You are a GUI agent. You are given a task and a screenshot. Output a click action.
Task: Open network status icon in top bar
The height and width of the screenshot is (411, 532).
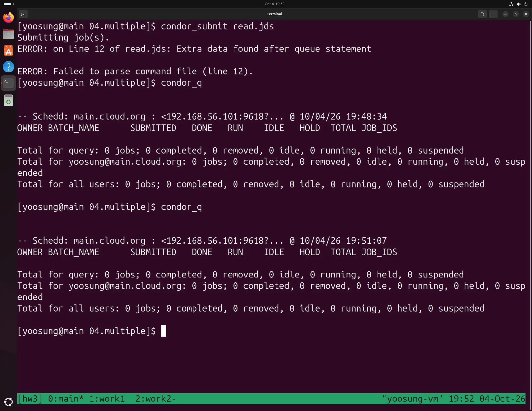pyautogui.click(x=511, y=4)
